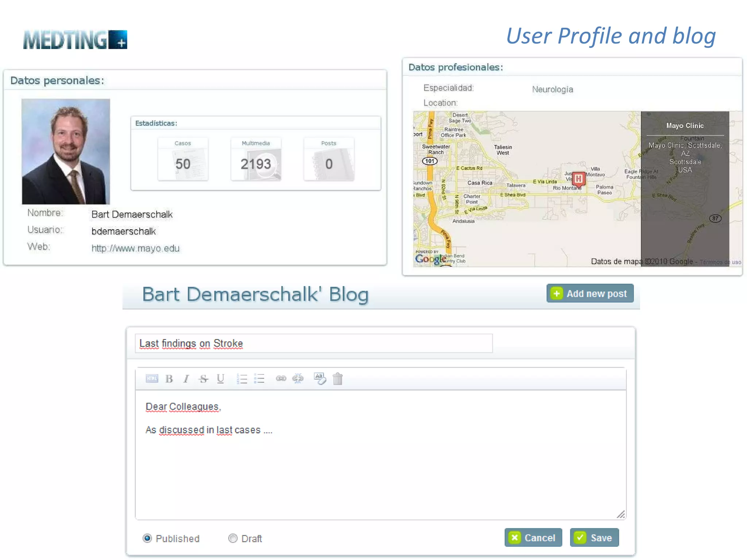Open the http://www.mayo.edu link
Image resolution: width=747 pixels, height=560 pixels.
tap(135, 248)
